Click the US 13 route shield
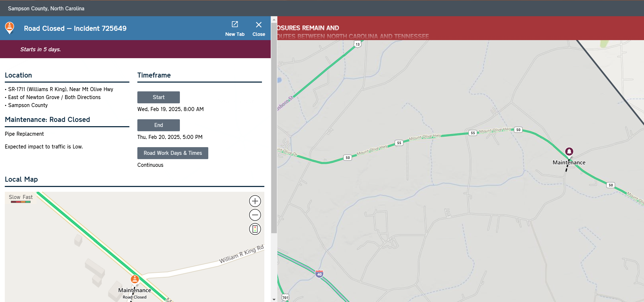Viewport: 644px width, 302px height. 358,44
